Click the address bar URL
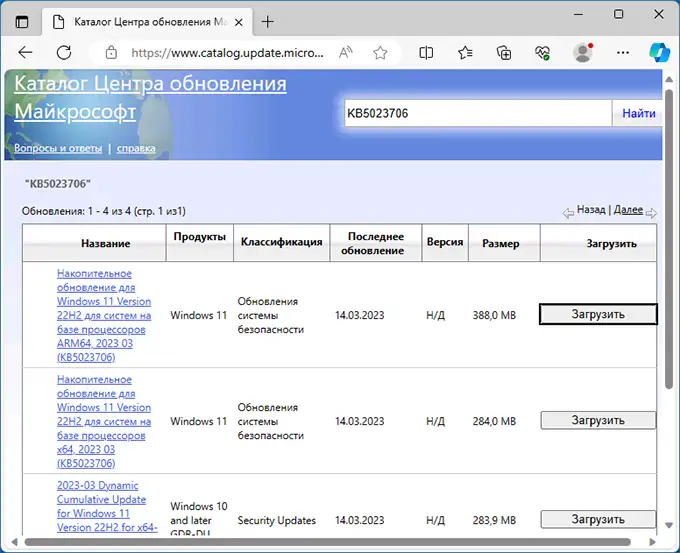The width and height of the screenshot is (680, 553). [227, 53]
